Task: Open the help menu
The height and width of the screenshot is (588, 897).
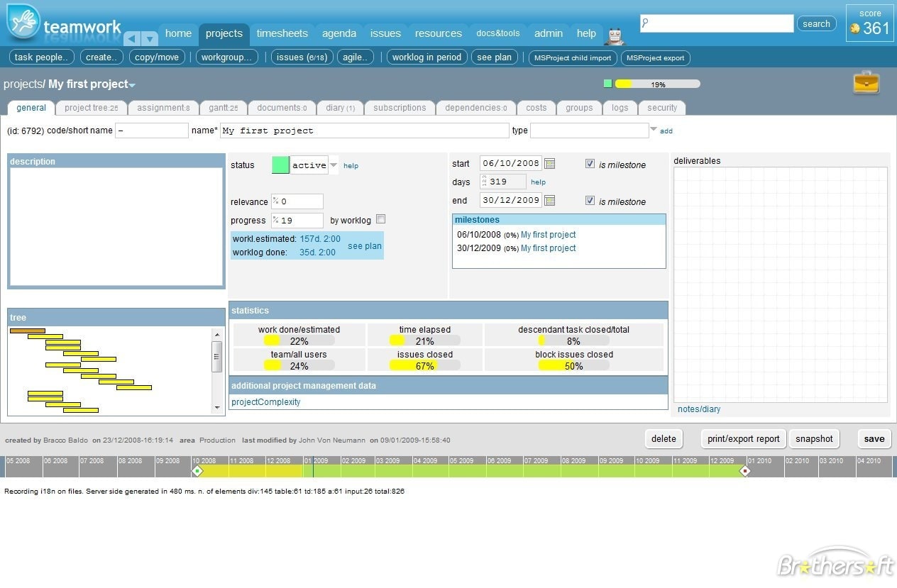Action: tap(587, 33)
